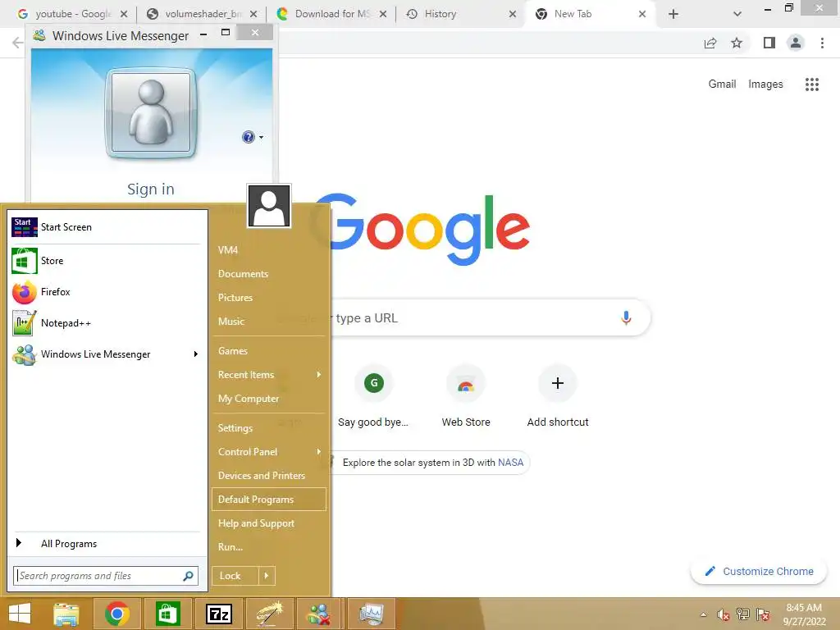
Task: Expand shutdown options arrow beside Lock
Action: click(x=267, y=576)
